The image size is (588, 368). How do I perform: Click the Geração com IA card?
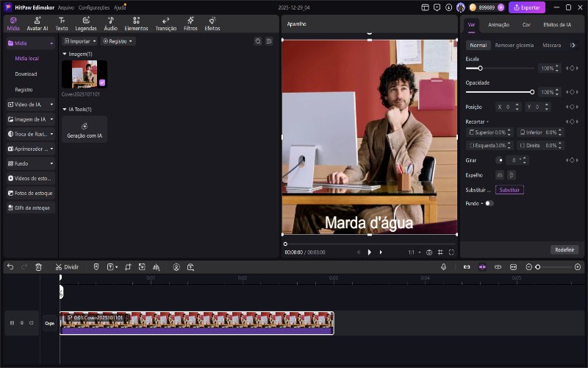[85, 130]
